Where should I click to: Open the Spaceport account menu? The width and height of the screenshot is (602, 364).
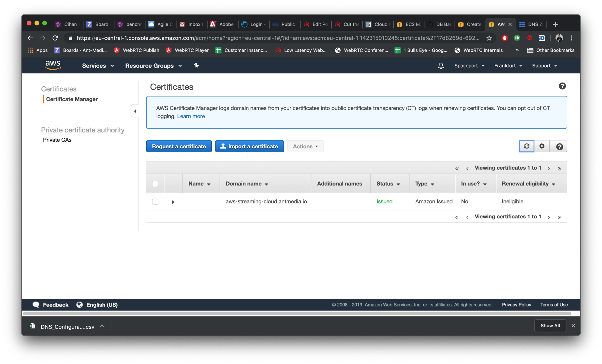(x=469, y=66)
